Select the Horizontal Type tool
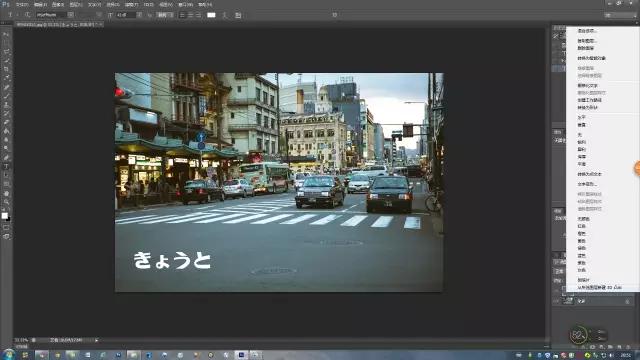 pyautogui.click(x=6, y=167)
